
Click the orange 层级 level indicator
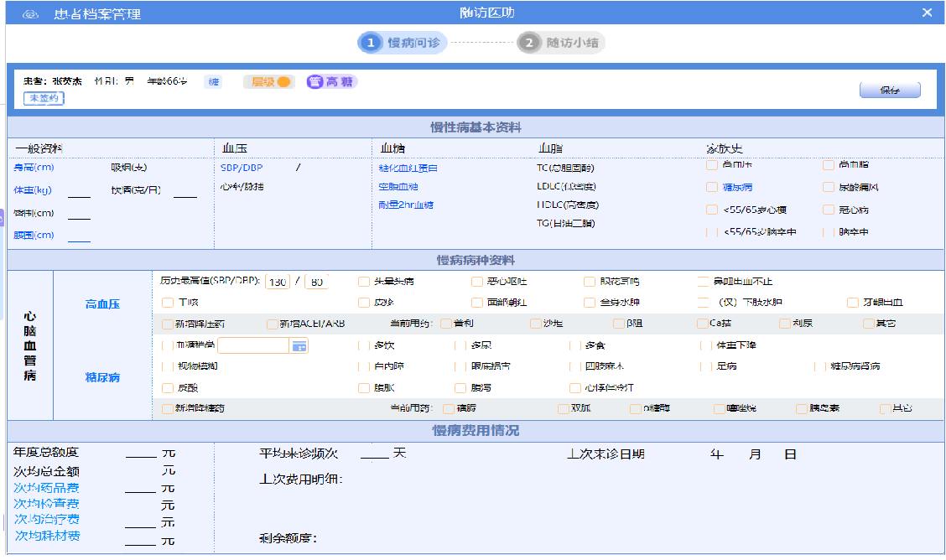(x=269, y=82)
